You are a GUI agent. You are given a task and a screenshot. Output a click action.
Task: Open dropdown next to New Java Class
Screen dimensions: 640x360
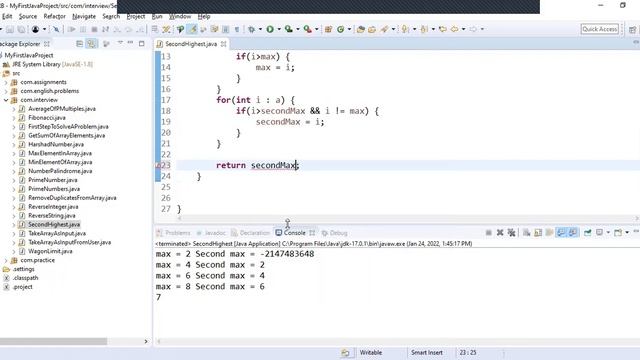(x=349, y=29)
